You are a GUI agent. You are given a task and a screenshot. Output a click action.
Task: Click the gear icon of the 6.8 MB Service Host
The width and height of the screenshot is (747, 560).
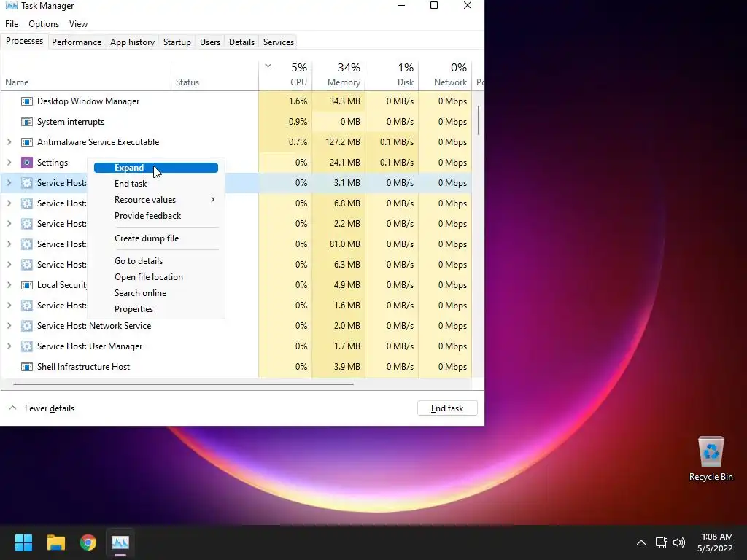click(x=27, y=203)
